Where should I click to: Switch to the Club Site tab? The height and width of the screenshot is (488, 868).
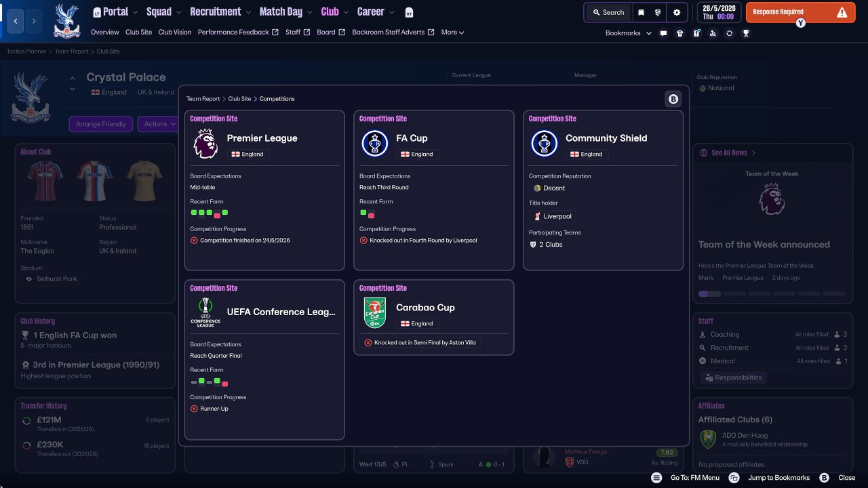(x=138, y=33)
